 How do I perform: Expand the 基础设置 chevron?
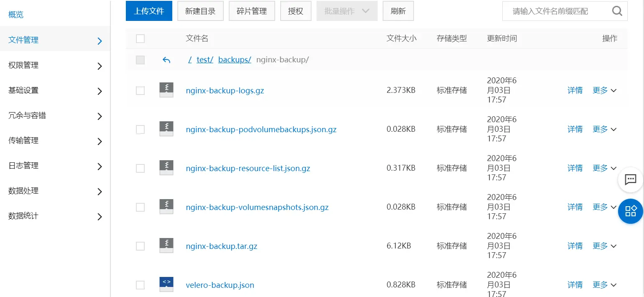(x=100, y=91)
